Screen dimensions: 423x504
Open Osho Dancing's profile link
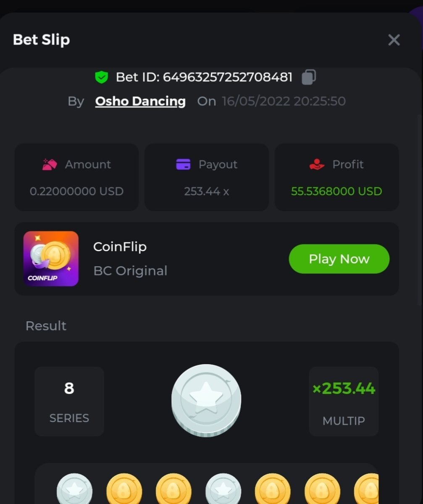point(140,101)
